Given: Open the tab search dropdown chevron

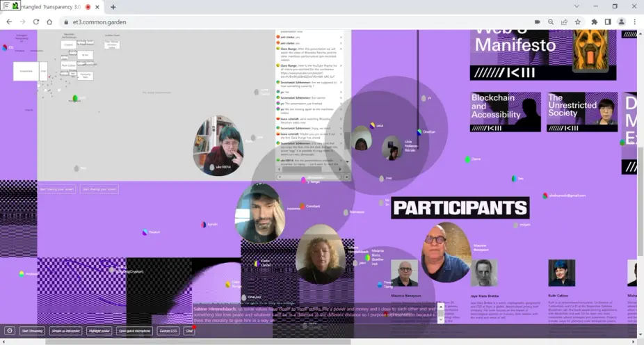Looking at the screenshot, I should click(577, 6).
